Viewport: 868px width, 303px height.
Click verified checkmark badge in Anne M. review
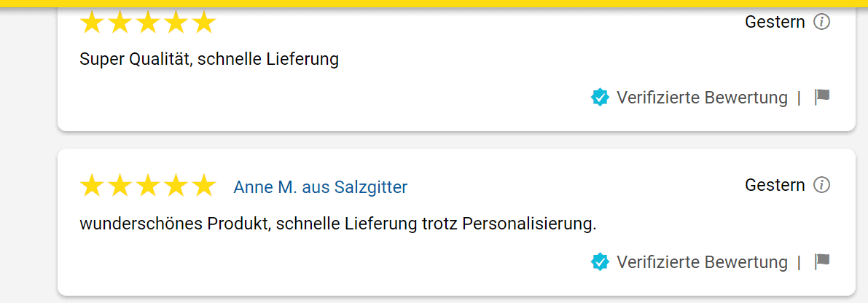click(600, 261)
